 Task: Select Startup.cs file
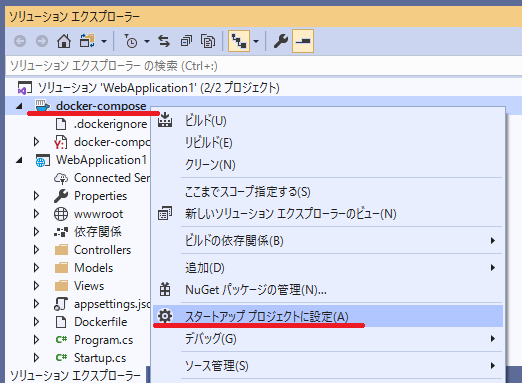click(100, 358)
